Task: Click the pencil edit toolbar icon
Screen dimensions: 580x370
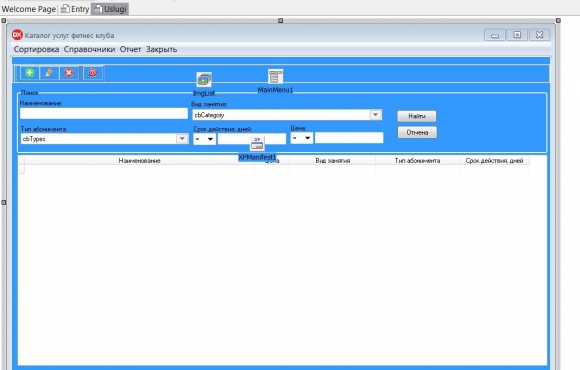Action: click(49, 73)
